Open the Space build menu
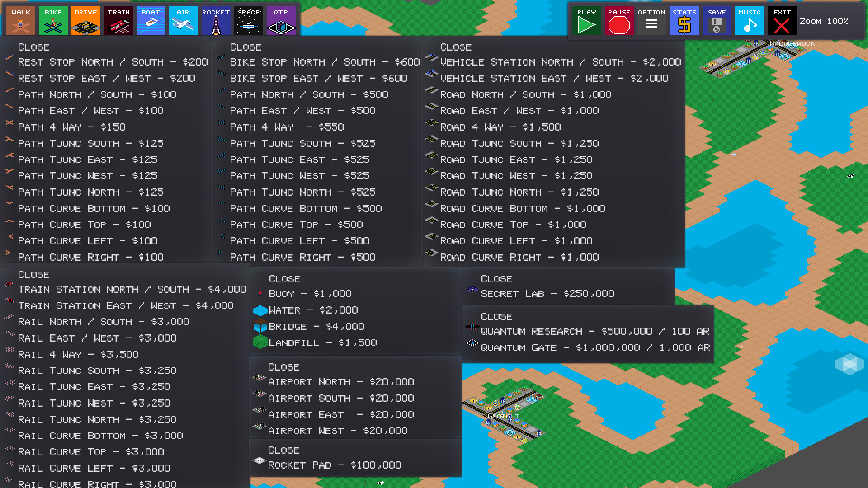Viewport: 868px width, 488px height. click(249, 21)
